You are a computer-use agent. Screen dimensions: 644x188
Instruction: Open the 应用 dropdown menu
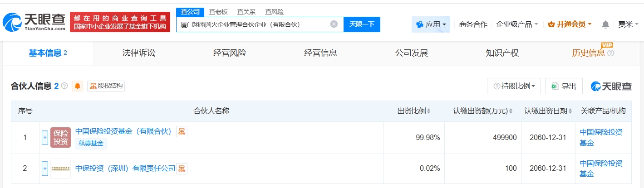click(431, 24)
